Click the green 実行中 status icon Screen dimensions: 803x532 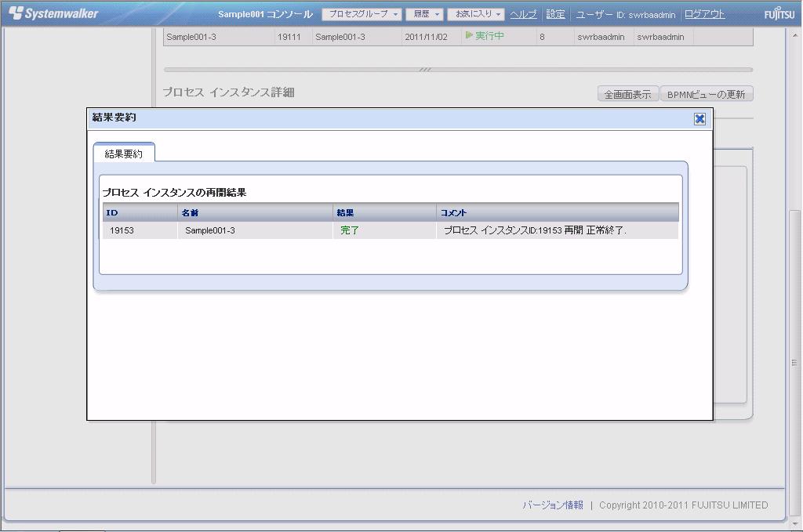(469, 36)
